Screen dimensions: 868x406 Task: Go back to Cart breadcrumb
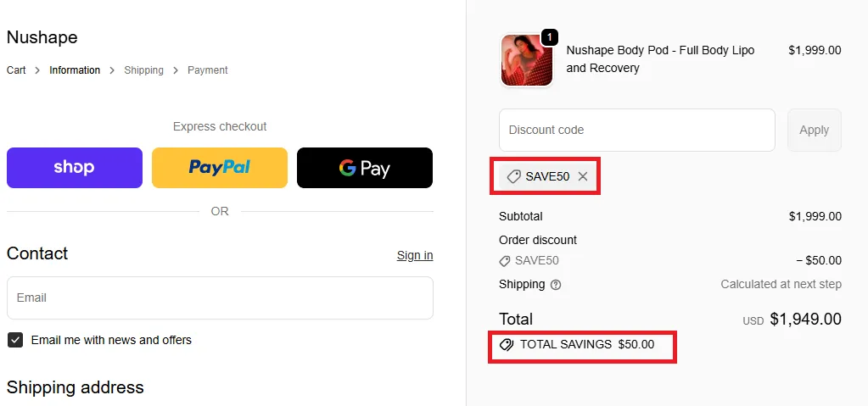[x=16, y=70]
